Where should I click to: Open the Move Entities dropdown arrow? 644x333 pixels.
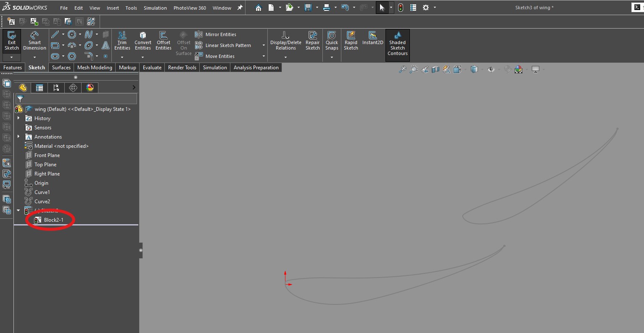[x=264, y=56]
